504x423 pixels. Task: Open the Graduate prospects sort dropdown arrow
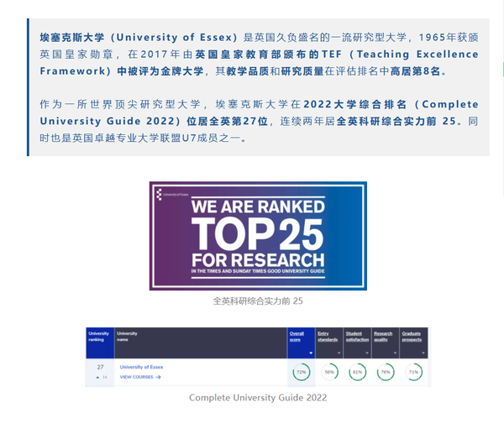pos(423,353)
